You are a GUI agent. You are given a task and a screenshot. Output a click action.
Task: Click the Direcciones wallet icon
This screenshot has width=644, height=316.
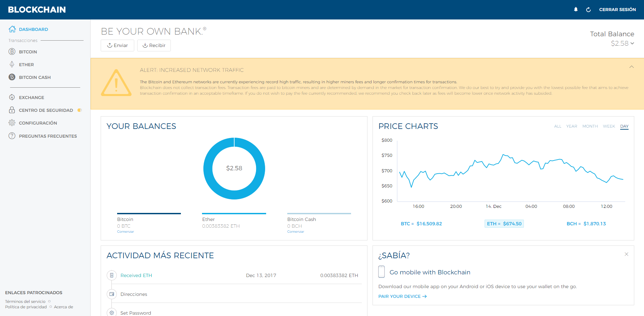112,294
